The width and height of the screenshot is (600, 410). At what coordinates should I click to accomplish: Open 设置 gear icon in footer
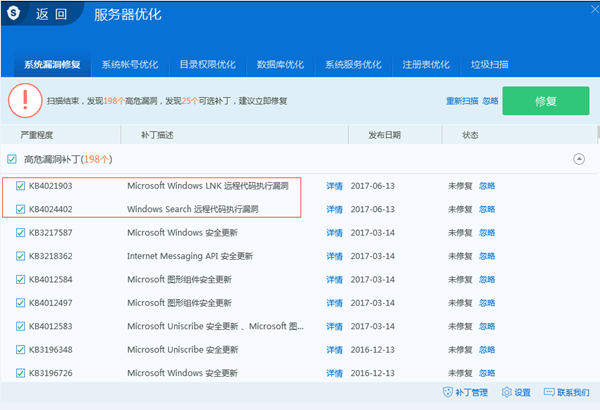507,392
